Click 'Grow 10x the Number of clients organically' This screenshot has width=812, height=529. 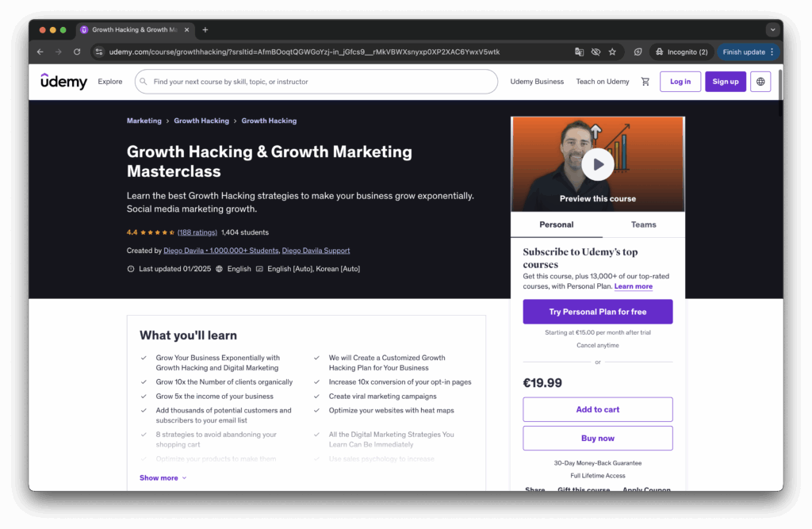click(224, 381)
